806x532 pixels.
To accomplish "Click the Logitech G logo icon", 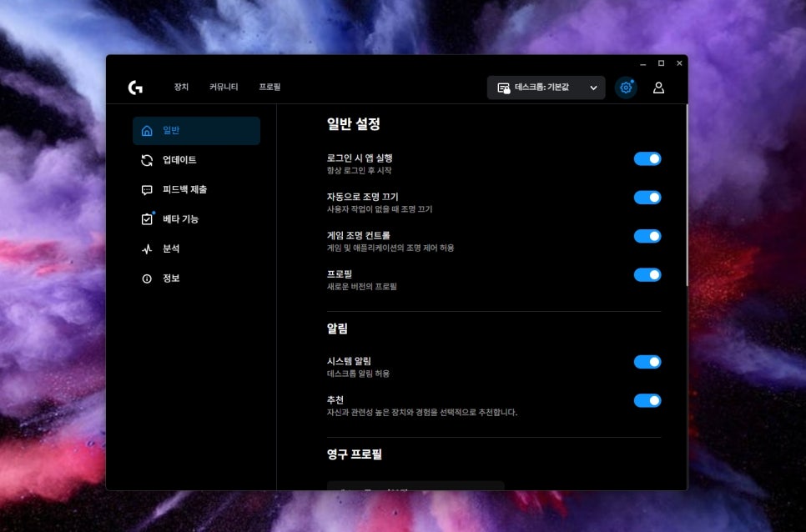I will [135, 88].
